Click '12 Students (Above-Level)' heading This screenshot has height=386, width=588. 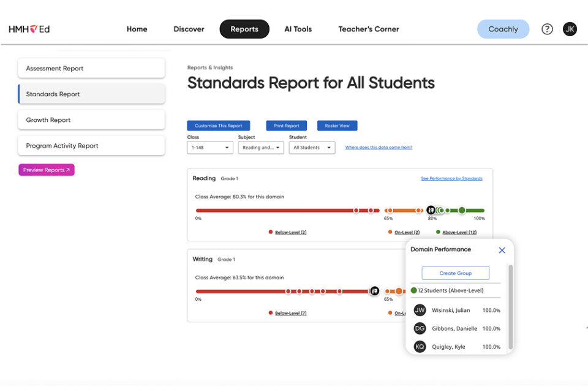tap(451, 290)
